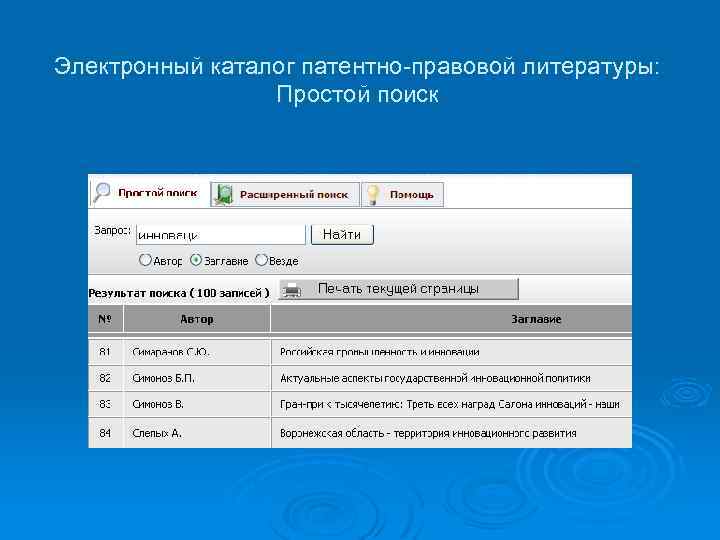Click author Симонов В.
720x540 pixels.
pyautogui.click(x=158, y=405)
